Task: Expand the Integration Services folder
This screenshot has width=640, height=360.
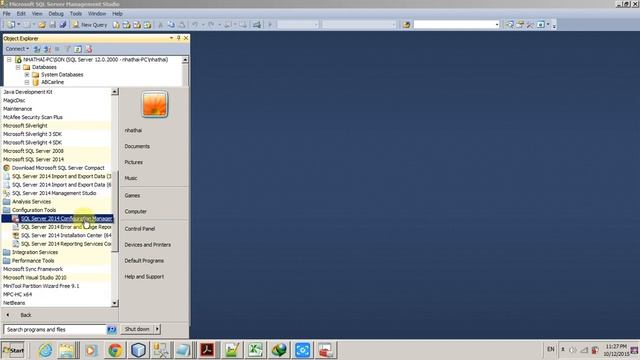Action: point(35,252)
